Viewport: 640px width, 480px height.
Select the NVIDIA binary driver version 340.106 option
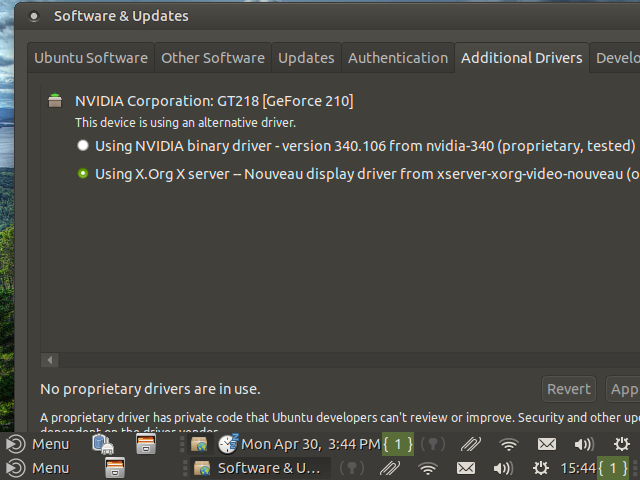83,146
